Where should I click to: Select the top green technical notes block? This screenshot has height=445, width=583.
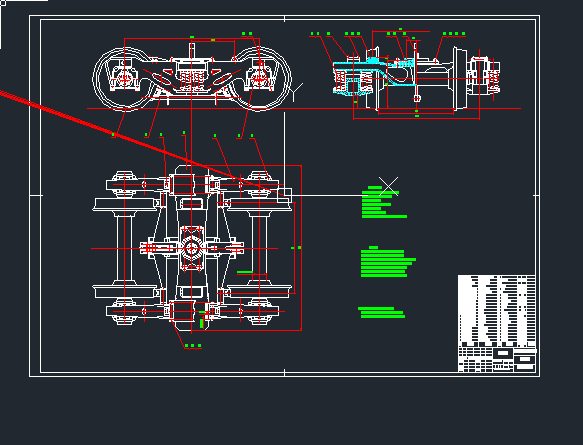pyautogui.click(x=384, y=202)
